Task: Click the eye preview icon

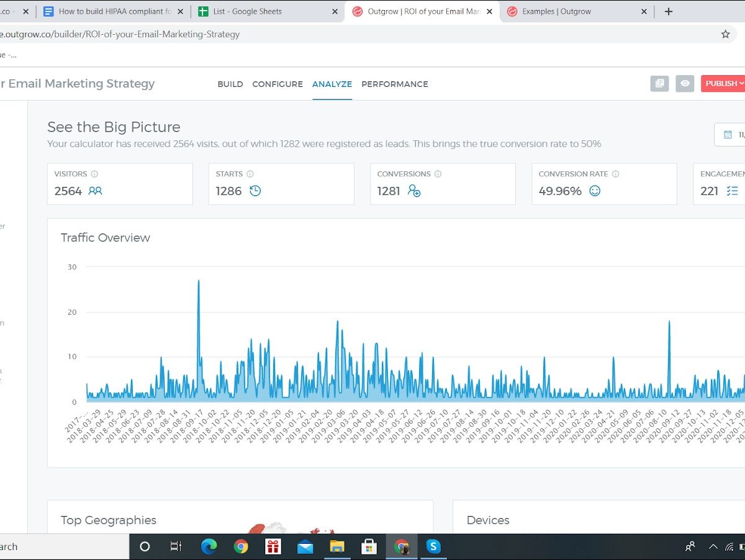Action: click(685, 84)
